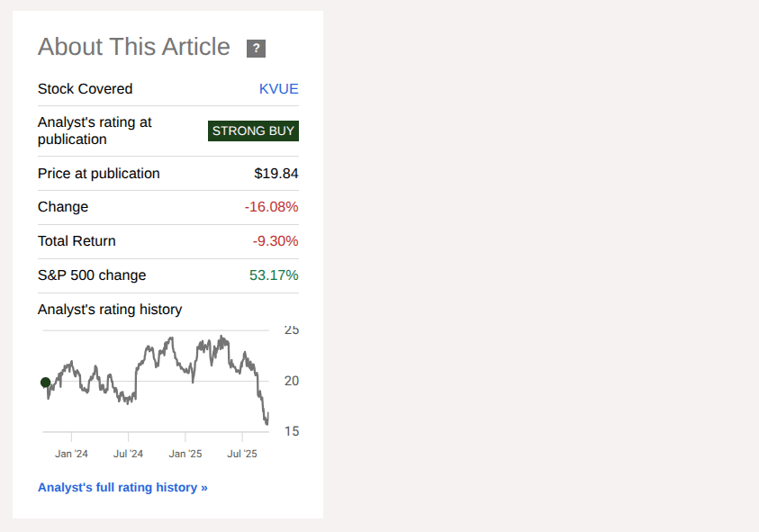
Task: Click the Jan '24 axis label on the chart
Action: pyautogui.click(x=71, y=454)
